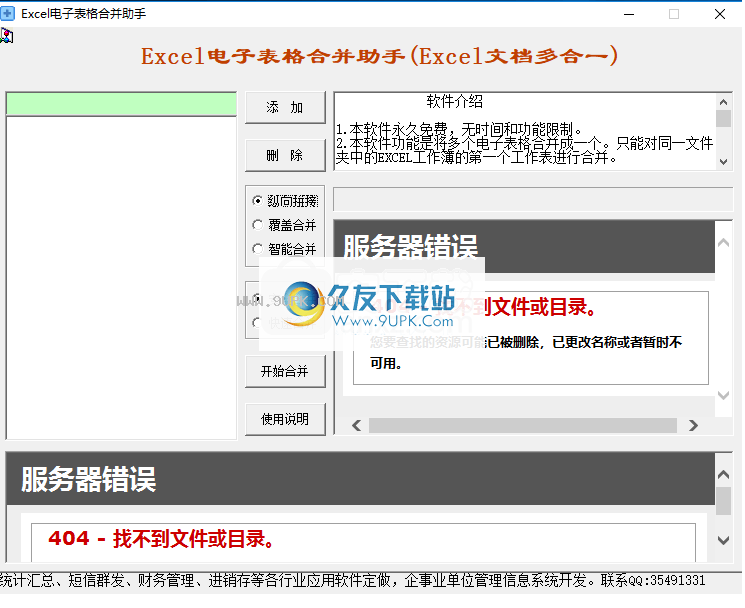Click the intro line starting '1.本软件永久免费'
The width and height of the screenshot is (745, 608).
point(459,129)
